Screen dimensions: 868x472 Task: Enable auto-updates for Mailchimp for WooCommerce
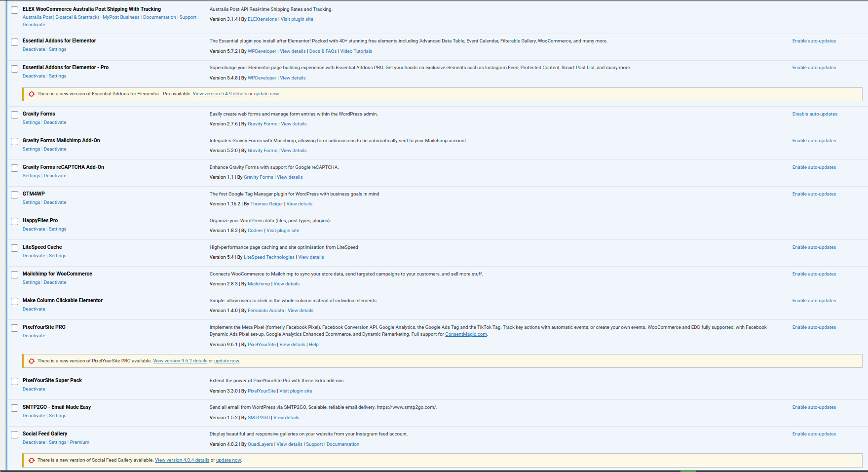pos(814,274)
